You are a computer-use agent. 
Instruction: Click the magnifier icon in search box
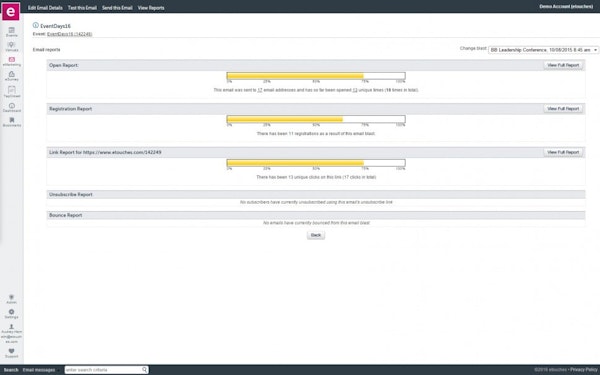(144, 370)
